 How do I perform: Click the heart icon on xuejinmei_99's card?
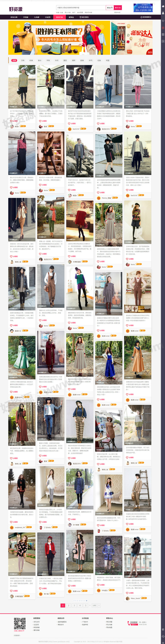[x=11, y=522]
